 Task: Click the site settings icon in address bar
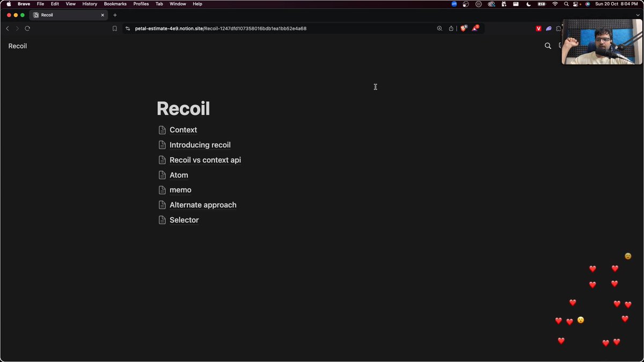pyautogui.click(x=128, y=28)
